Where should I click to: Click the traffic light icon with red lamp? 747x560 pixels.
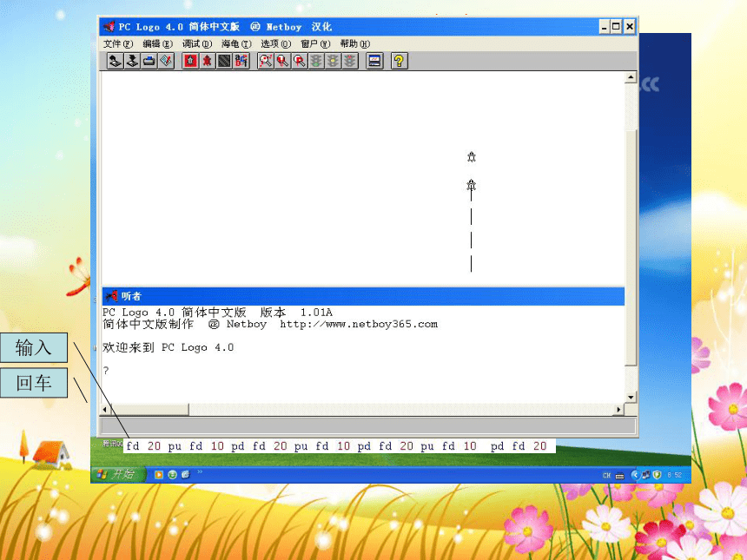tap(350, 61)
